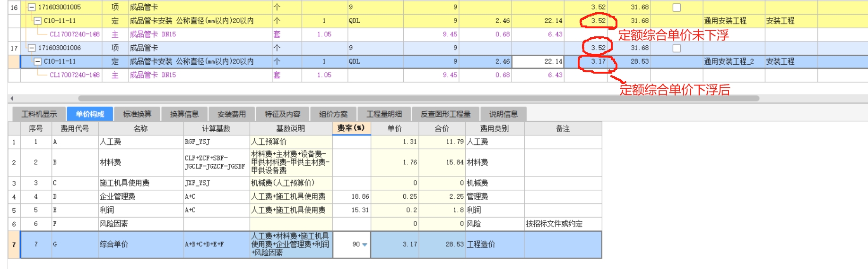868x269 pixels.
Task: Open the 反查图形工程量 tab
Action: point(446,114)
